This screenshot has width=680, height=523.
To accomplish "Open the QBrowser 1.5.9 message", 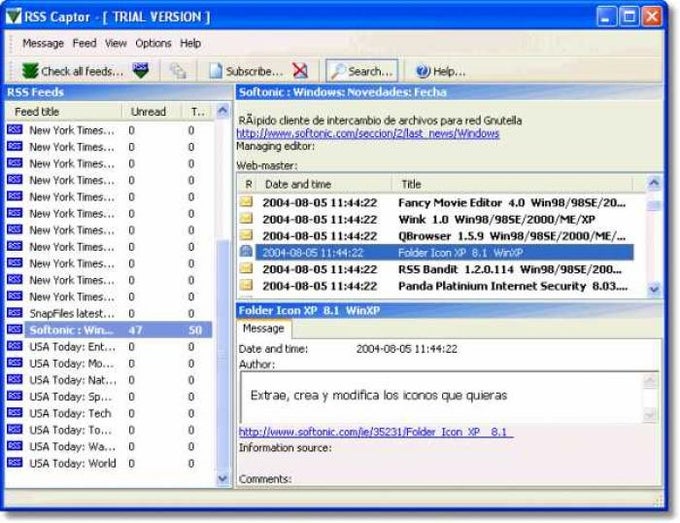I will [435, 236].
